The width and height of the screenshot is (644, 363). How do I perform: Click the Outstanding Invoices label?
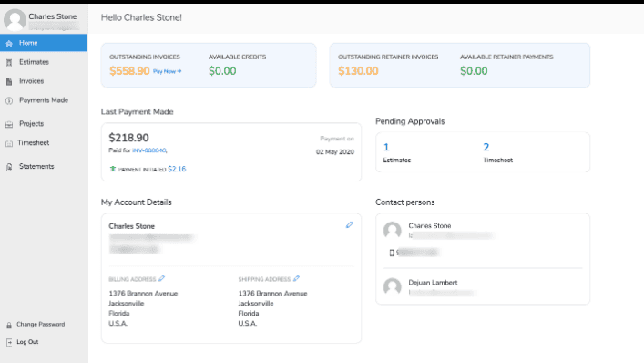[145, 57]
